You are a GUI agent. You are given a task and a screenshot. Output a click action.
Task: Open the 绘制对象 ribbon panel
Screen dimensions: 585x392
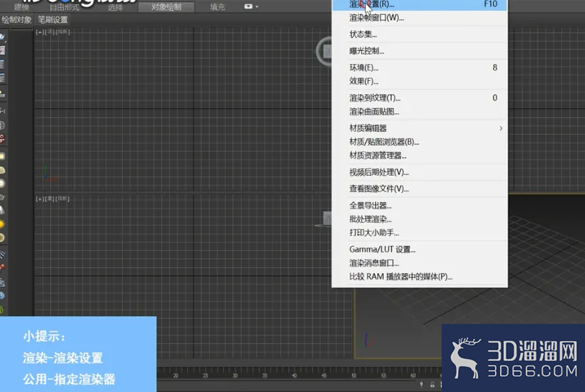coord(16,20)
